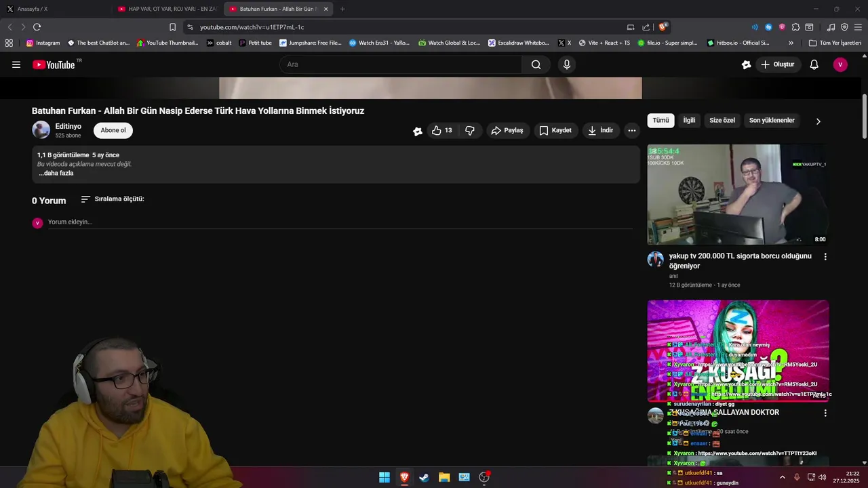Like the video with thumbs up
The image size is (868, 488).
442,130
